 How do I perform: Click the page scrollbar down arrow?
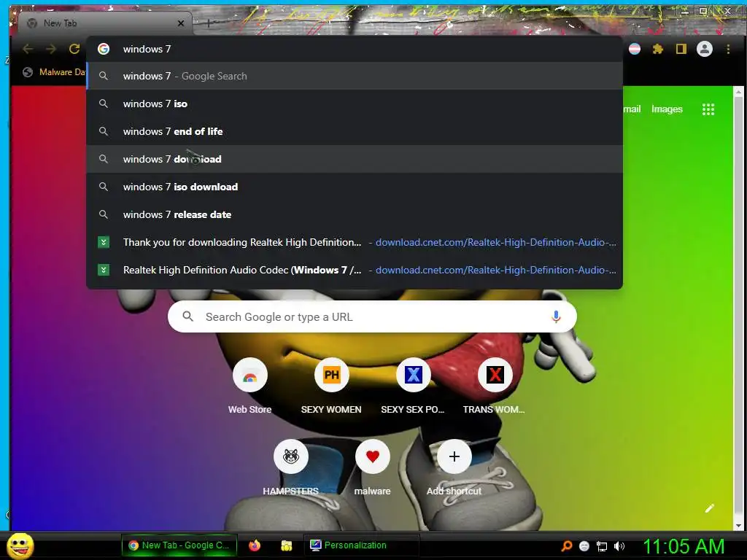738,526
